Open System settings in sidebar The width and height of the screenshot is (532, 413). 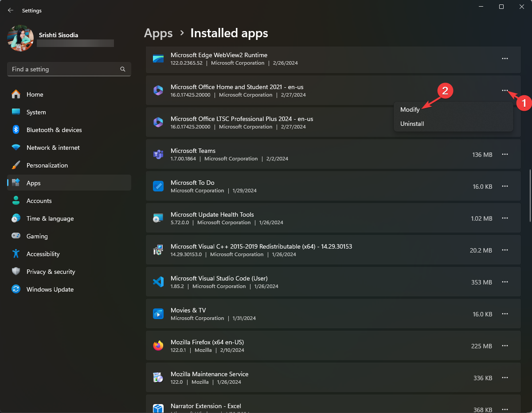[x=69, y=112]
